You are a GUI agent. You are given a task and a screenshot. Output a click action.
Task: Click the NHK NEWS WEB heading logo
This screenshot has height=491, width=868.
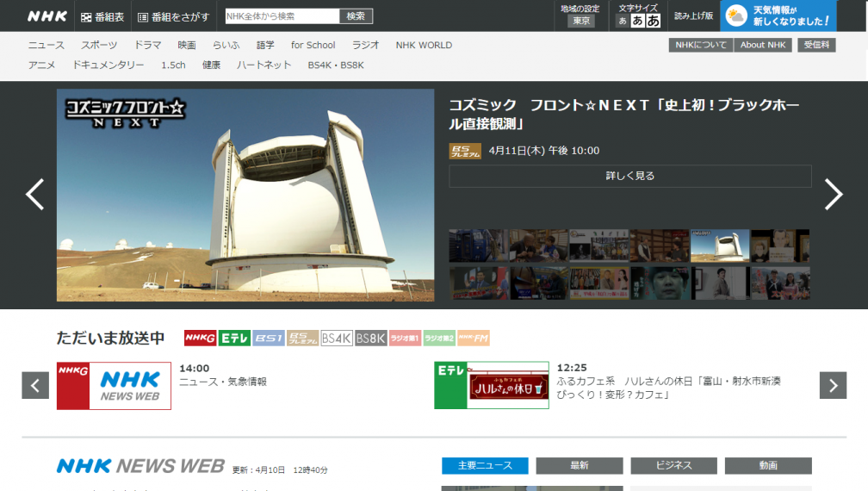[140, 466]
